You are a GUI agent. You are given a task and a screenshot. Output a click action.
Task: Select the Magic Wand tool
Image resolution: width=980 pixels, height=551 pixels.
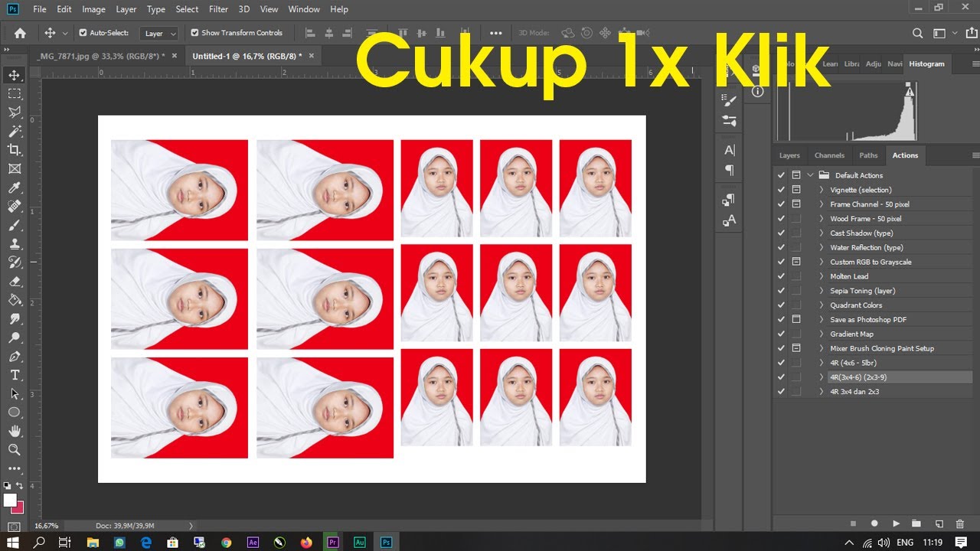(14, 132)
